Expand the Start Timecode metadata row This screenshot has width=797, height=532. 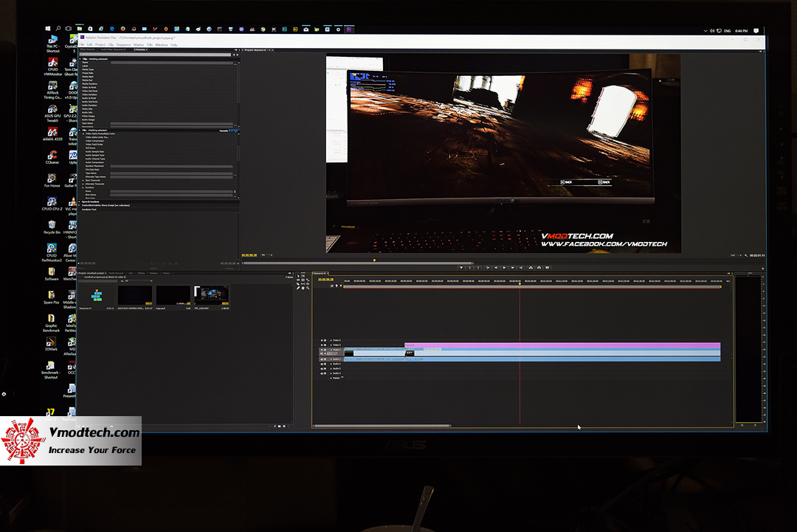83,180
